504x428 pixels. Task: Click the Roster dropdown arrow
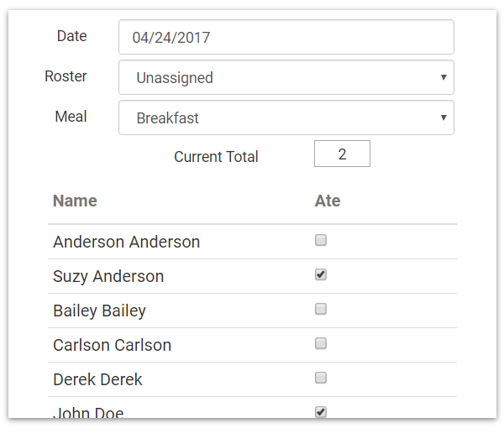point(444,77)
